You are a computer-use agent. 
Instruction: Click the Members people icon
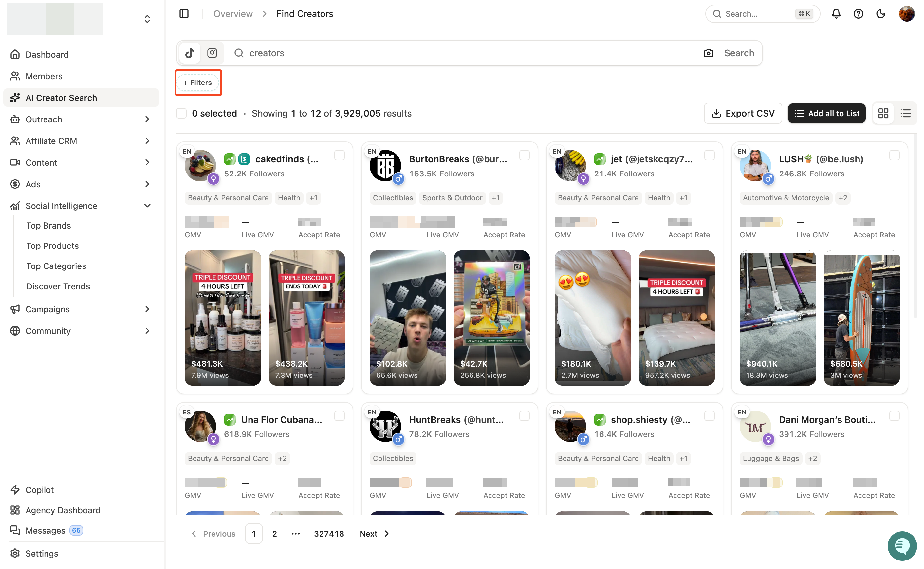coord(15,76)
